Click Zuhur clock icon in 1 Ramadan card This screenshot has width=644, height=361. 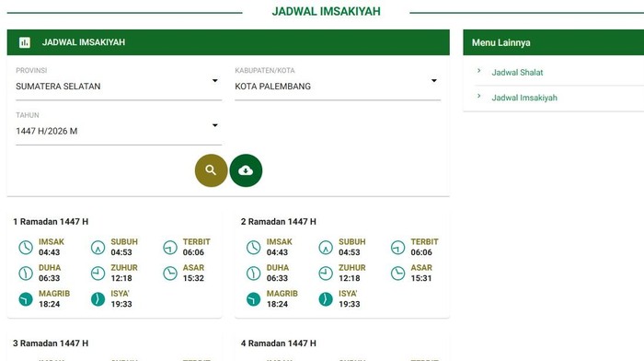(x=98, y=274)
